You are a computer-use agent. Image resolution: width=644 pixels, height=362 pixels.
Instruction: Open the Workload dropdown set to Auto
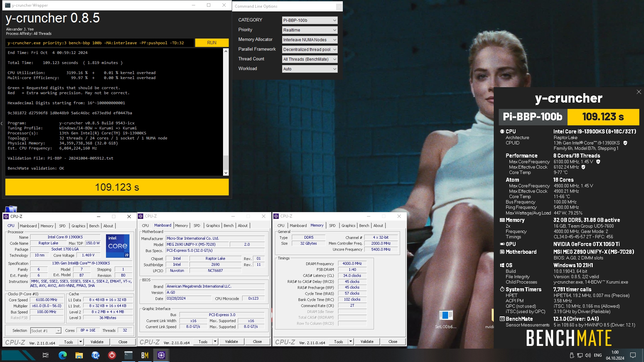point(310,69)
